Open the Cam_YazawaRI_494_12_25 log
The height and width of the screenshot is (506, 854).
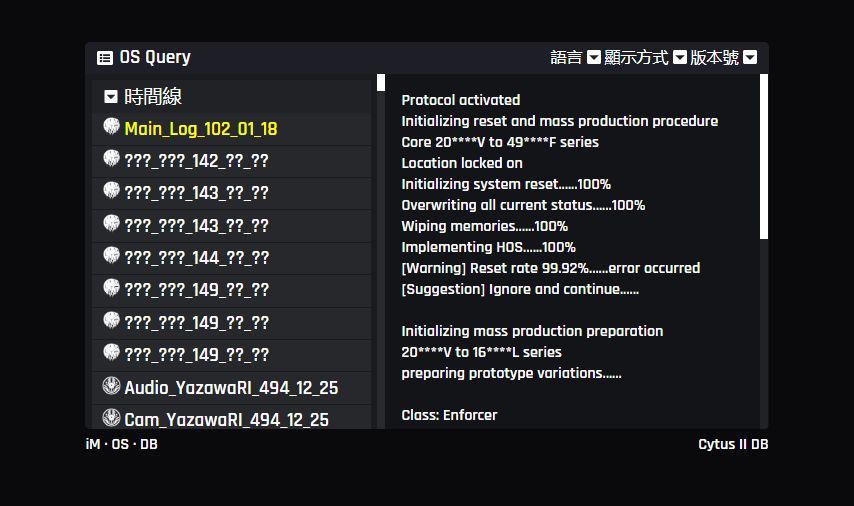click(226, 420)
